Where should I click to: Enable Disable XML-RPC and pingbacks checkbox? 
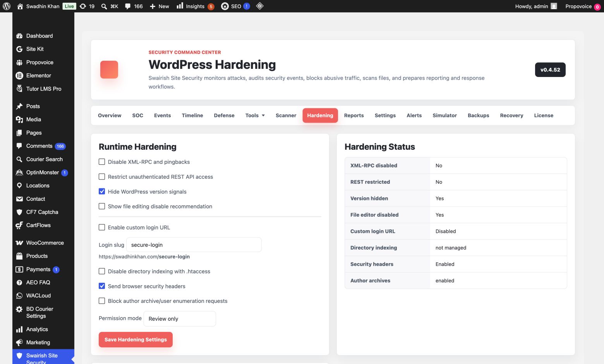point(102,162)
